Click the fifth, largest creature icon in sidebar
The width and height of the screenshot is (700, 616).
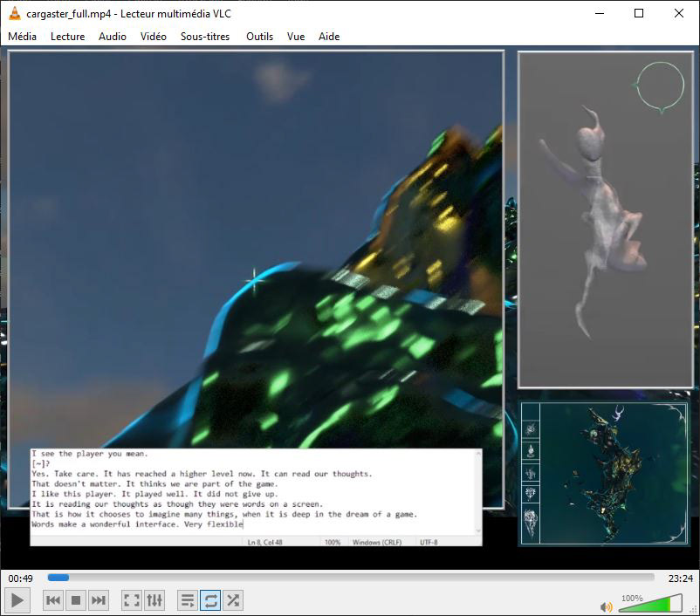[x=531, y=523]
